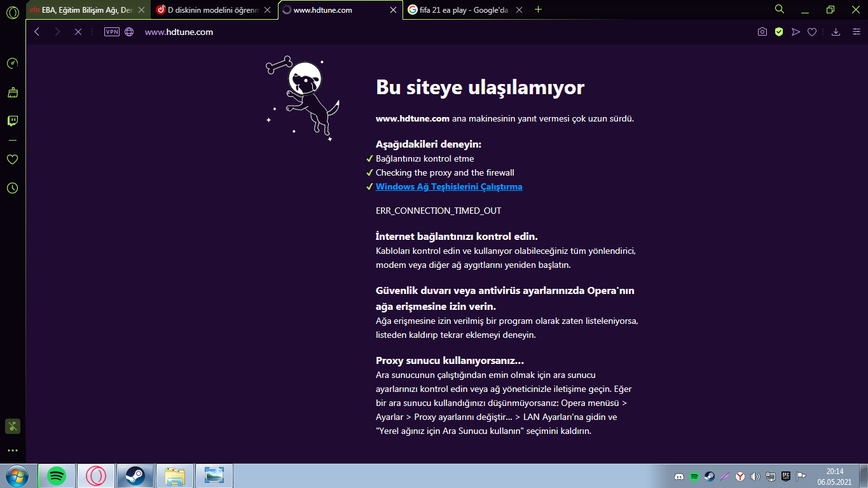
Task: Open a new tab with plus button
Action: (x=539, y=10)
